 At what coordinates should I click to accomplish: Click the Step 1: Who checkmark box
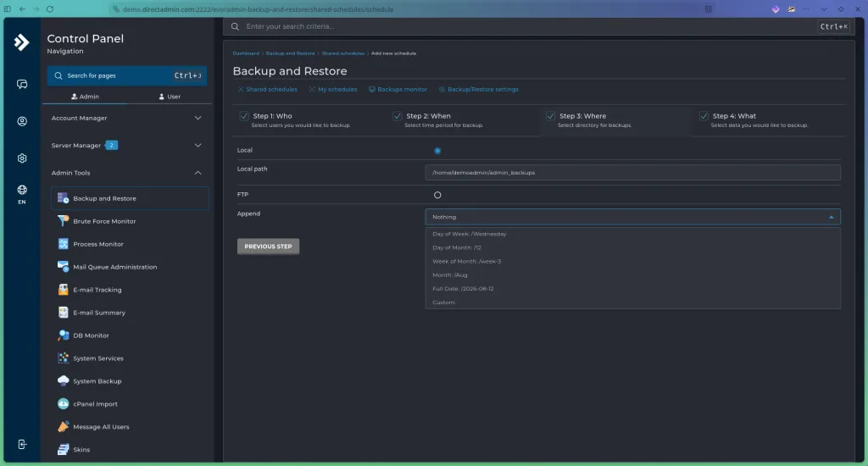click(244, 116)
